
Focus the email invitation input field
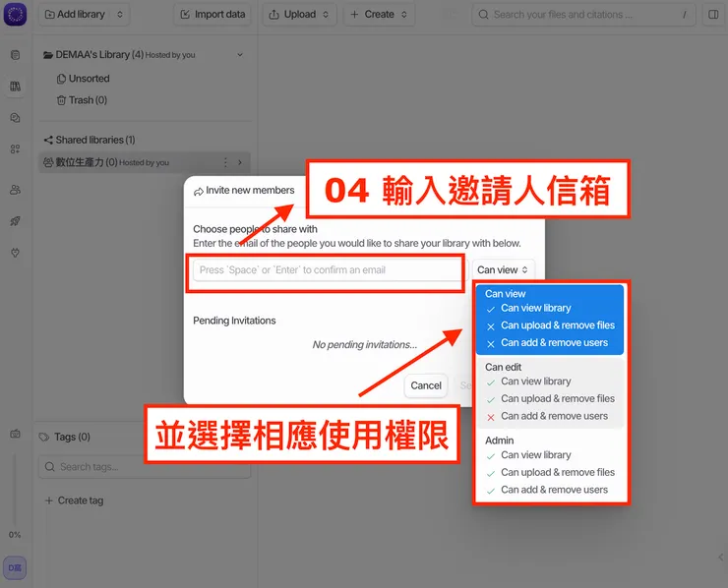pyautogui.click(x=329, y=270)
